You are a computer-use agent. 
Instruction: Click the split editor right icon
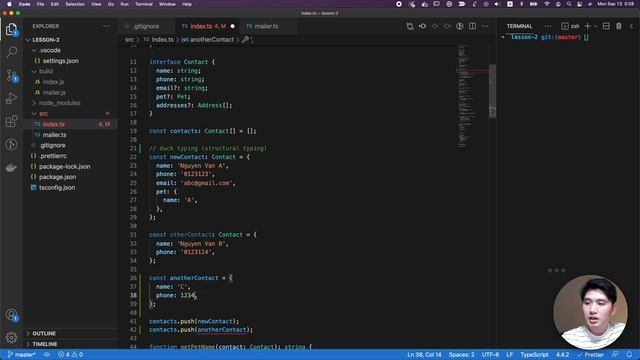pos(472,26)
